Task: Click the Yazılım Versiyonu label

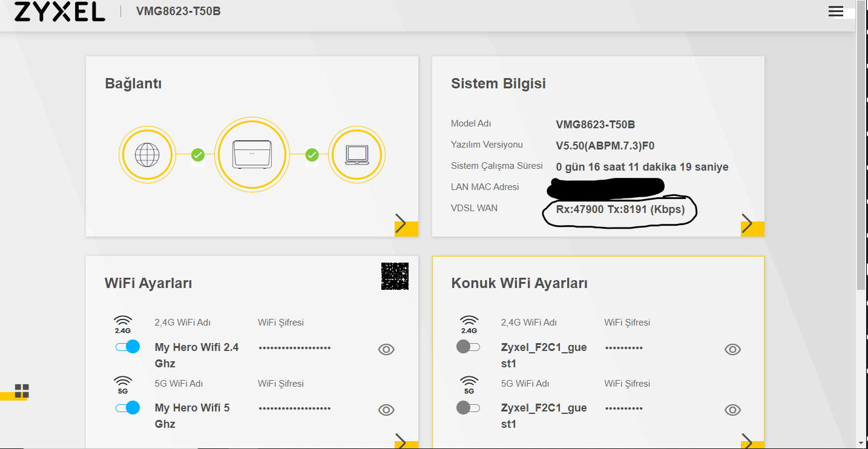Action: tap(487, 145)
